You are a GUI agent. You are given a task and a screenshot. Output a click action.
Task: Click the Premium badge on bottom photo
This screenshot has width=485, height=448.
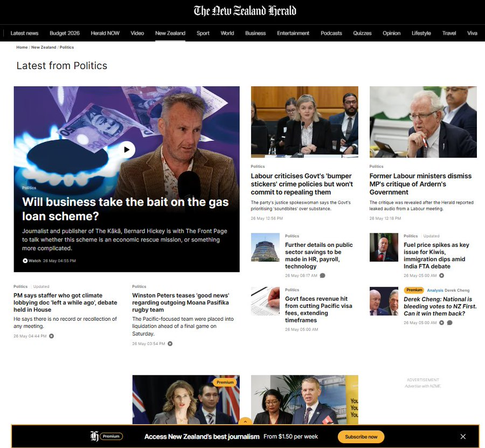coord(225,382)
